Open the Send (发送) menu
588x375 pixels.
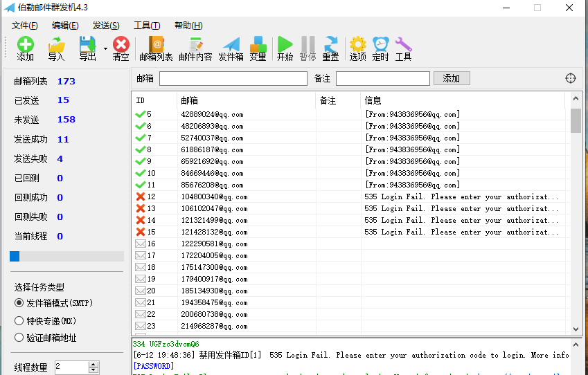coord(106,25)
